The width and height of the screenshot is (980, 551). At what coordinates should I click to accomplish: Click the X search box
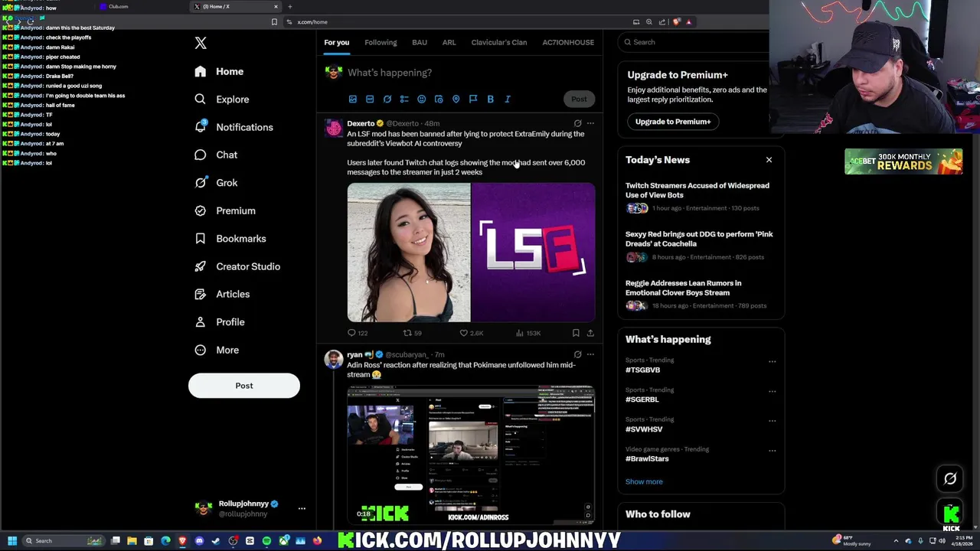(x=693, y=42)
